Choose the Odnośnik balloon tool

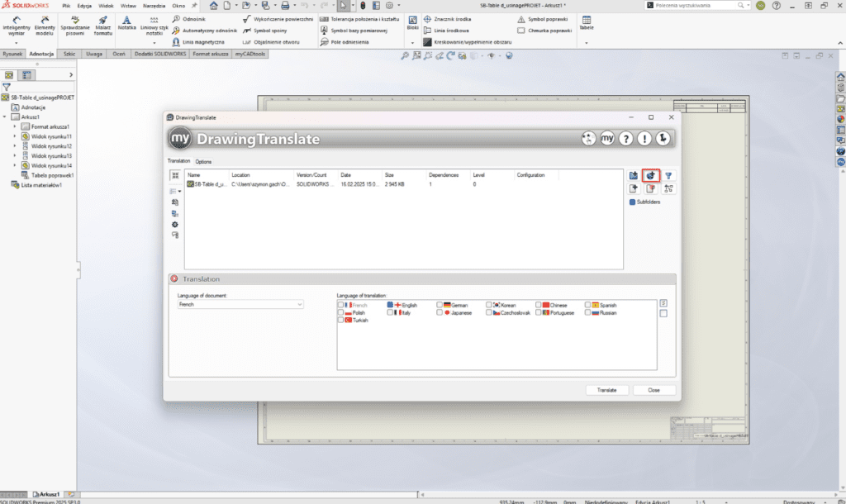pyautogui.click(x=189, y=19)
